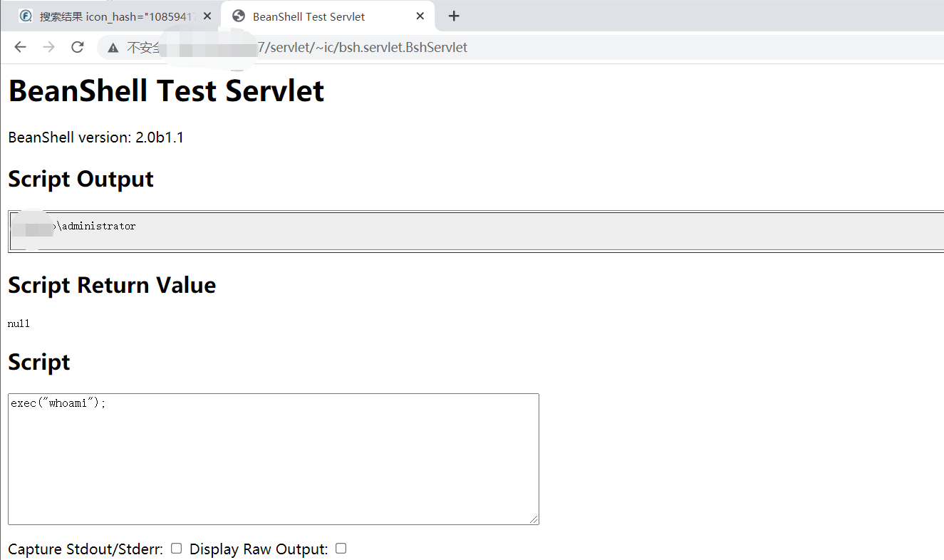Viewport: 944px width, 560px height.
Task: Click the Display Raw Output label
Action: (259, 549)
